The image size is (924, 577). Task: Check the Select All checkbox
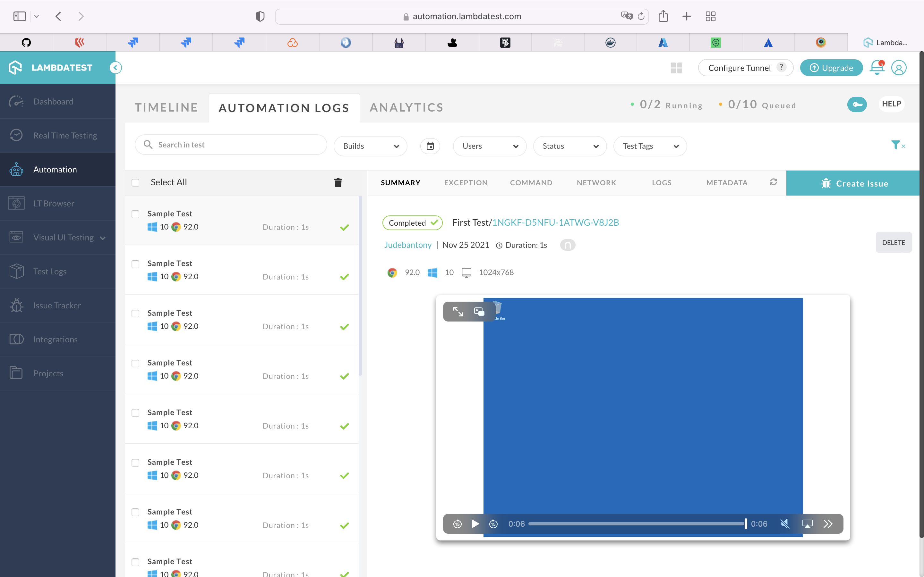point(135,183)
